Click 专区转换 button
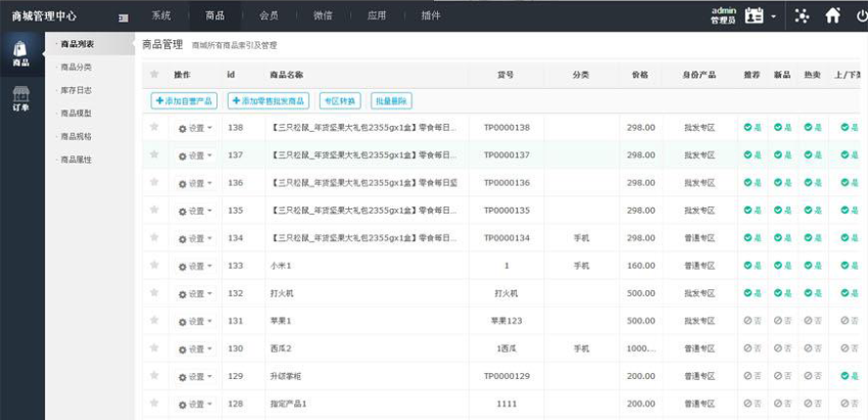The height and width of the screenshot is (420, 868). pos(340,101)
